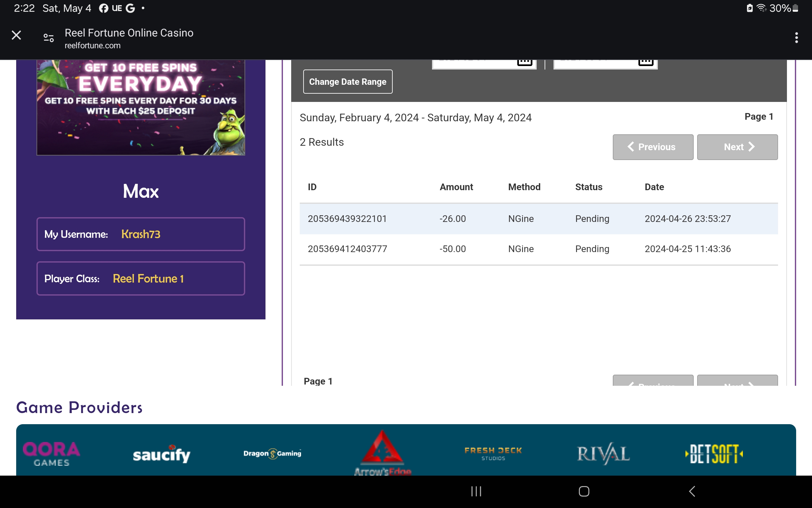Image resolution: width=812 pixels, height=508 pixels.
Task: Click the Krash73 username field
Action: (141, 234)
